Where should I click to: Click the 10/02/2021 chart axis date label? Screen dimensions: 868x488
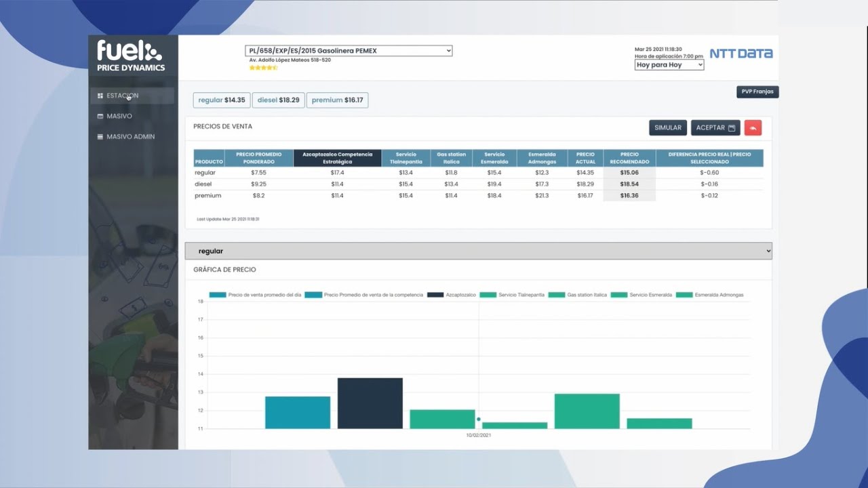click(479, 435)
